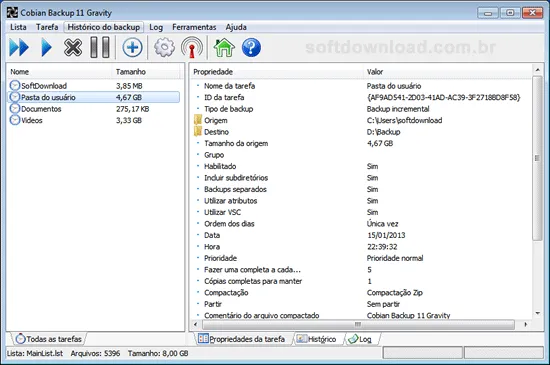Click the horizontal scrollbar left arrow

(x=195, y=324)
